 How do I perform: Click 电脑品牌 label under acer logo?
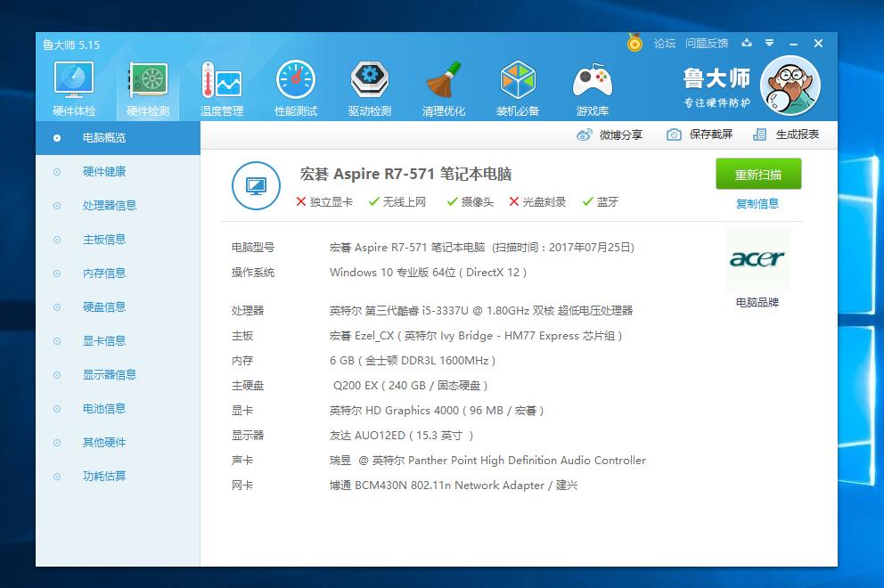click(757, 303)
